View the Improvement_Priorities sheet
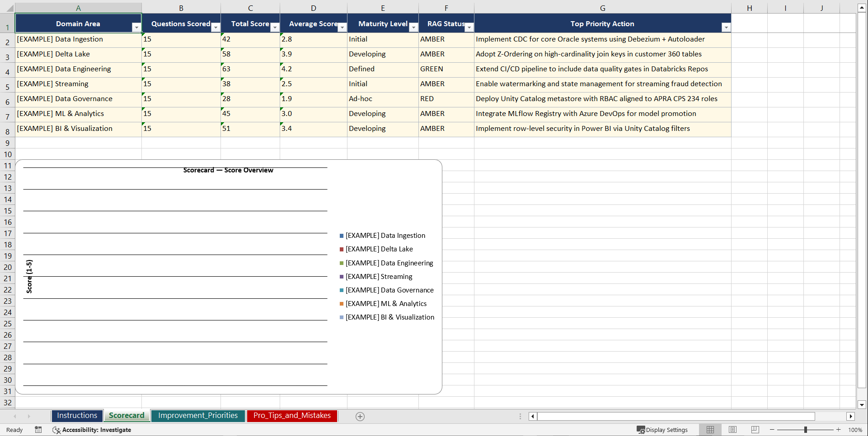This screenshot has width=868, height=436. coord(198,416)
